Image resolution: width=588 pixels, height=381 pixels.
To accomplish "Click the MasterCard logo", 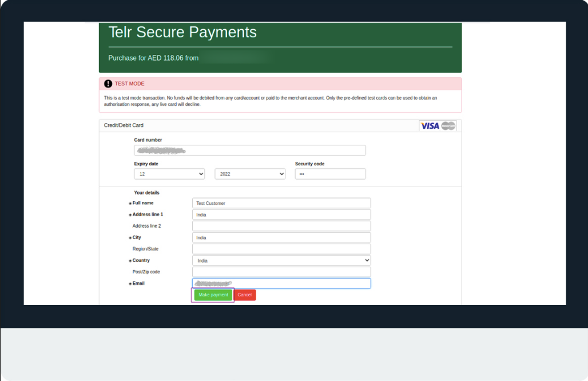I will click(x=448, y=126).
